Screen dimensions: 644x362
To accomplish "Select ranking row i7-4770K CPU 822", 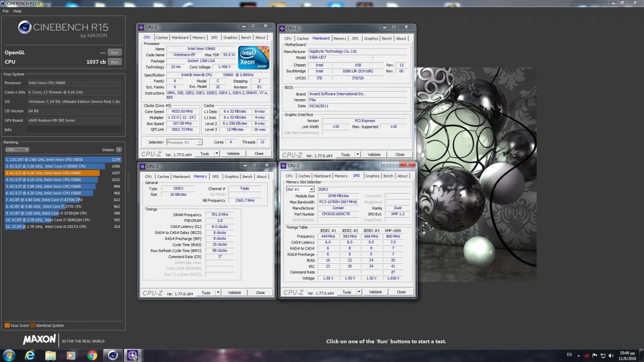I will [63, 200].
